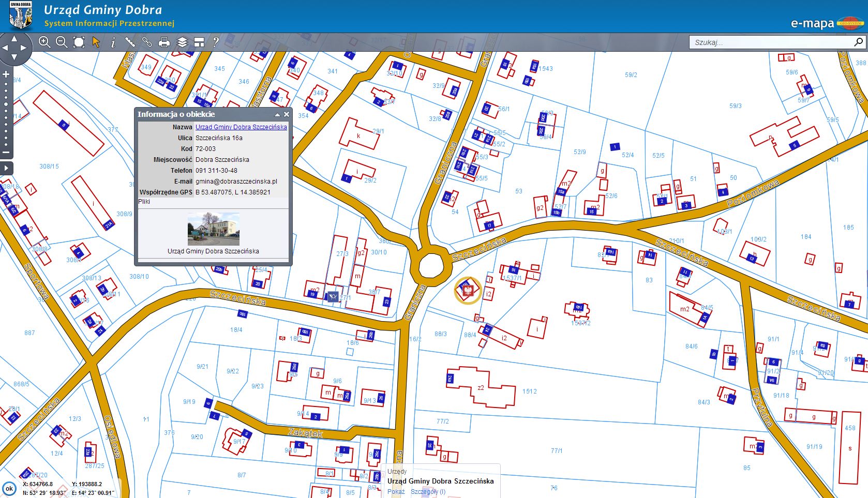This screenshot has width=868, height=498.
Task: Click the chain link share icon
Action: (x=147, y=42)
